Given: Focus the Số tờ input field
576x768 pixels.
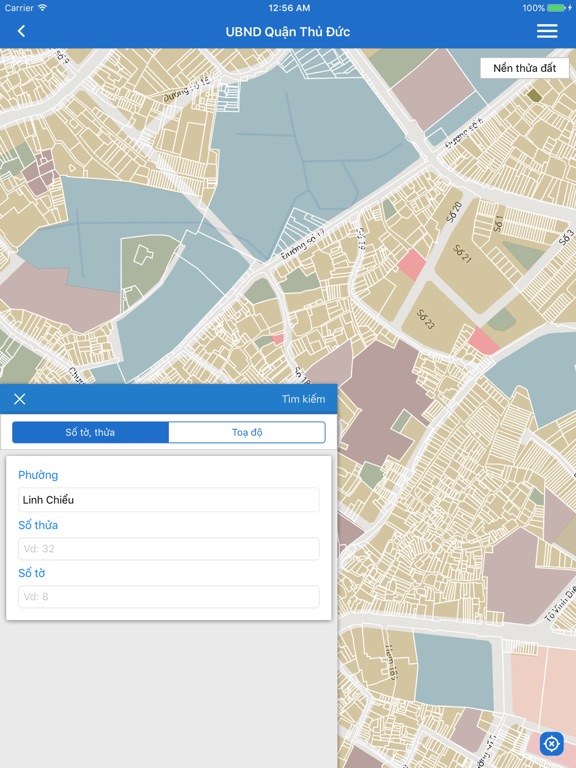Looking at the screenshot, I should [x=168, y=597].
